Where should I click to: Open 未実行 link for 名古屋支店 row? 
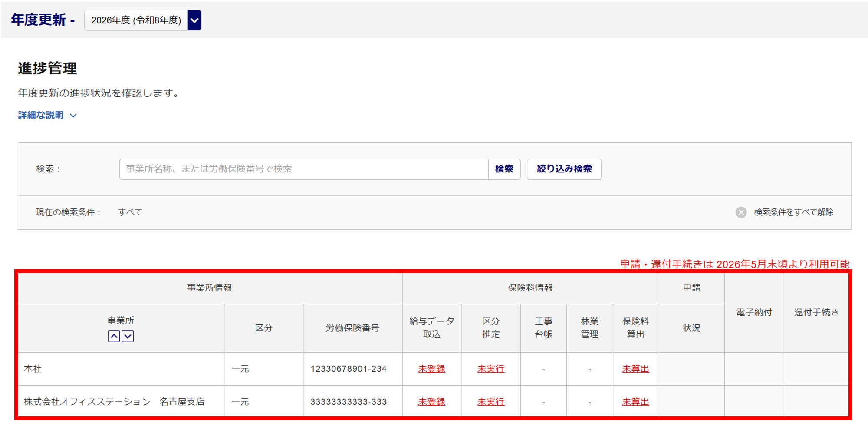pyautogui.click(x=490, y=402)
